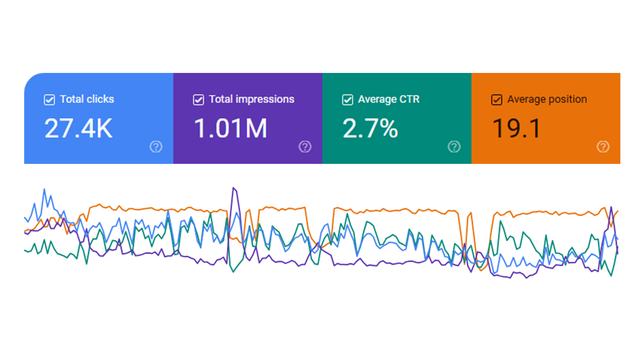The height and width of the screenshot is (362, 644).
Task: Toggle the Total impressions checkbox
Action: point(198,100)
